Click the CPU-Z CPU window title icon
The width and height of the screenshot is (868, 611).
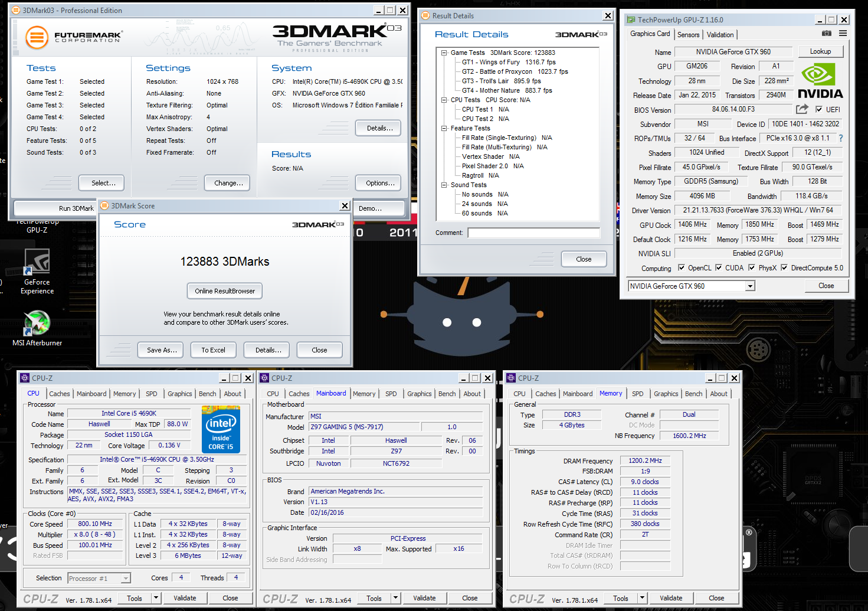pyautogui.click(x=25, y=378)
